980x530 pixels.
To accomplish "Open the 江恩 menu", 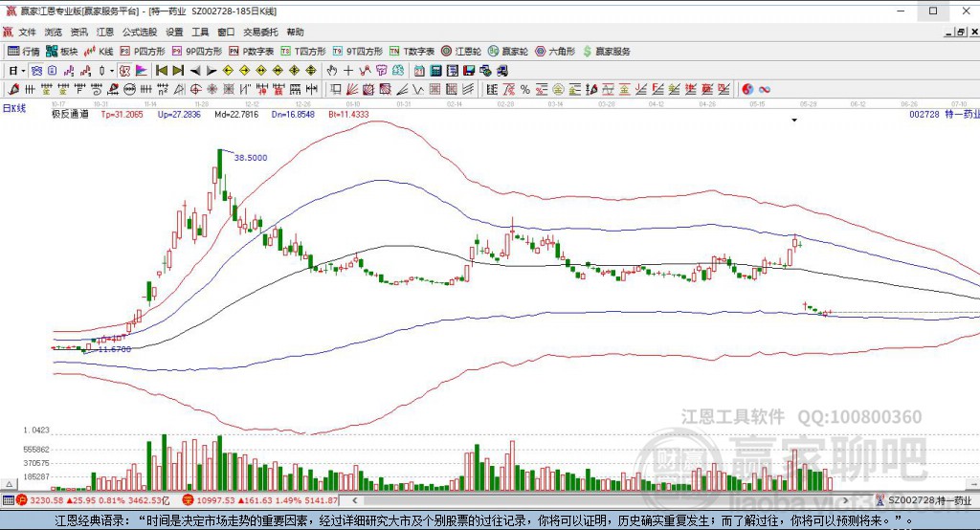I will (x=105, y=32).
